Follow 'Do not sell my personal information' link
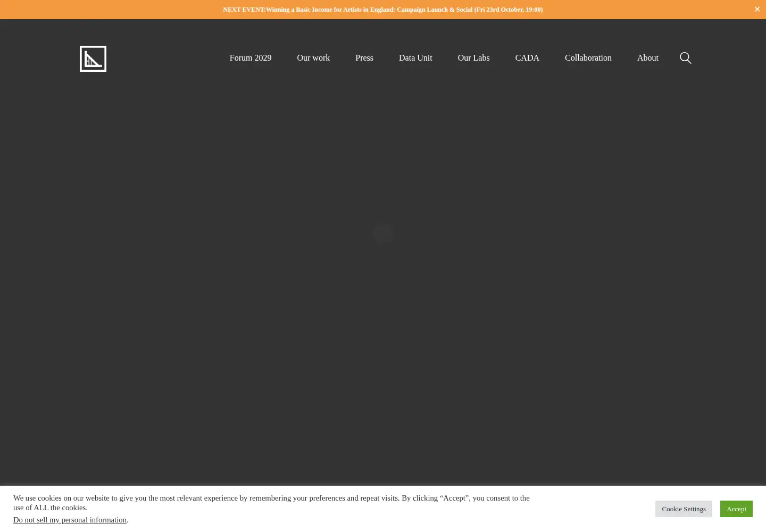 coord(70,520)
